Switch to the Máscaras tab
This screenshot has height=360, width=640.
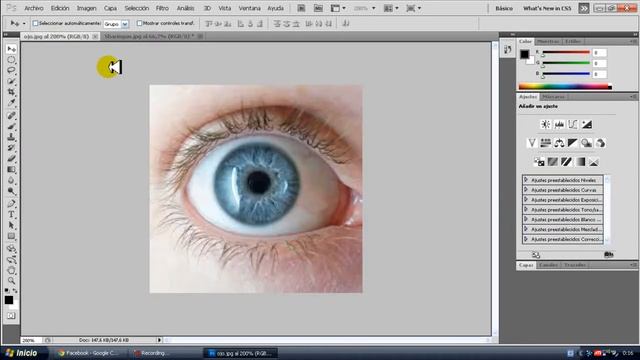[553, 97]
